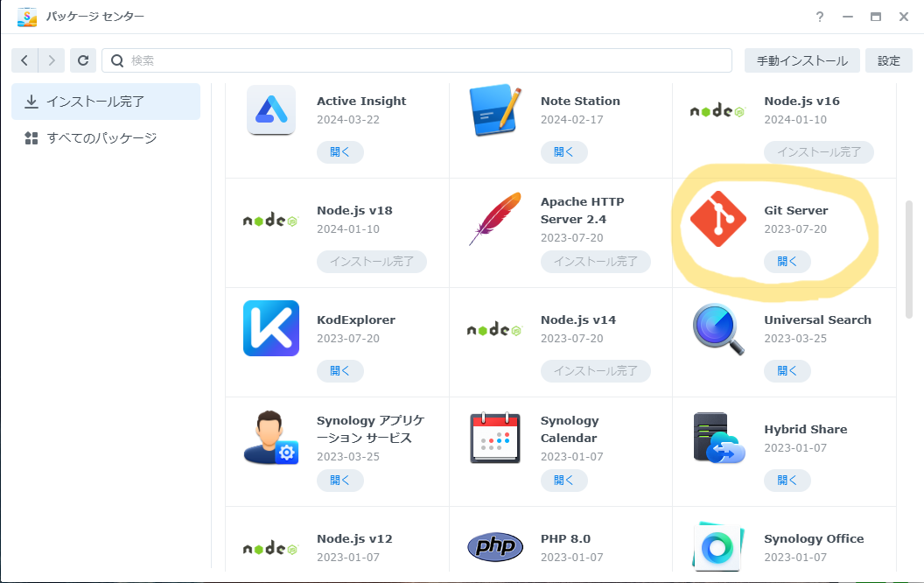Click the Node.js v16 logo icon
The image size is (924, 583).
click(x=717, y=110)
